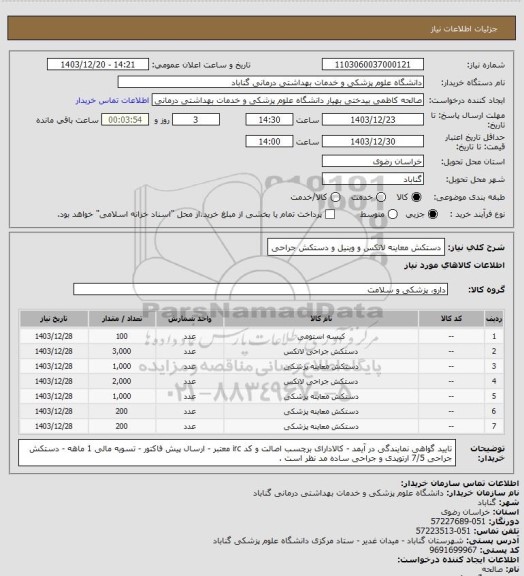Click the postal code 9691699967

point(453,550)
